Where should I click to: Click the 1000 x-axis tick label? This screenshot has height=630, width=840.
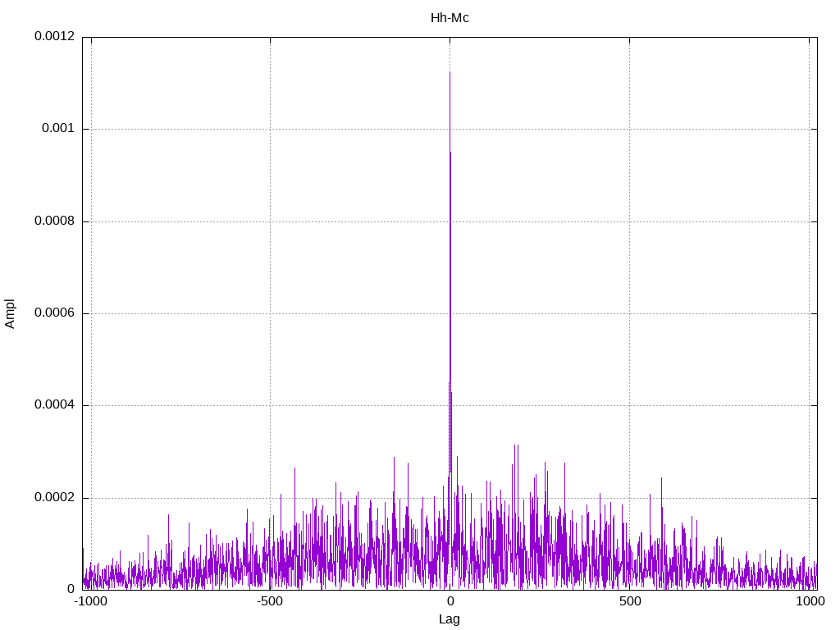(810, 601)
